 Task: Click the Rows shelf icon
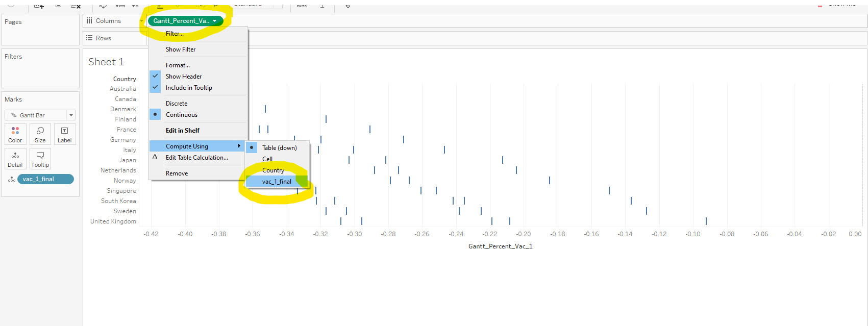[89, 38]
